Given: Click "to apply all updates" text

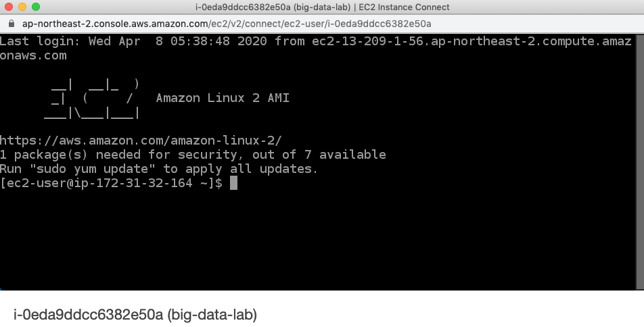Looking at the screenshot, I should pos(240,169).
